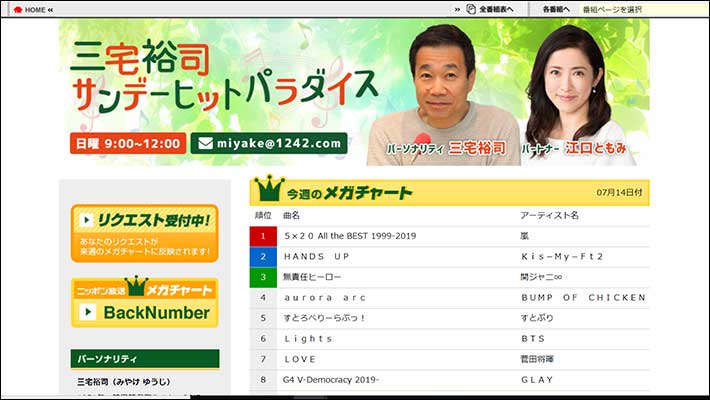Click the 今週のメガチャート heading
The height and width of the screenshot is (400, 710).
(x=349, y=193)
